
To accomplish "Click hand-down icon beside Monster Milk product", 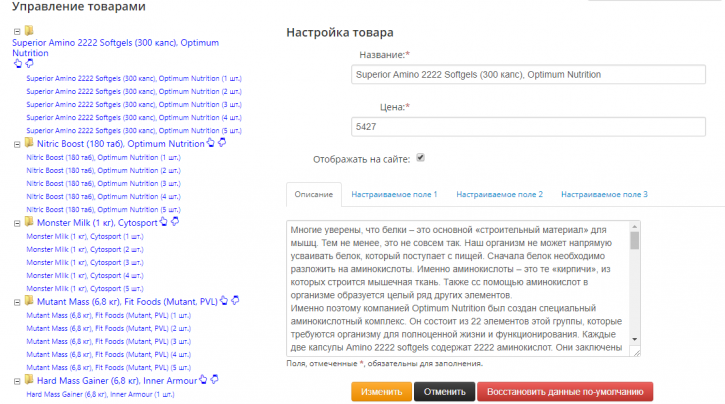I will pyautogui.click(x=175, y=222).
